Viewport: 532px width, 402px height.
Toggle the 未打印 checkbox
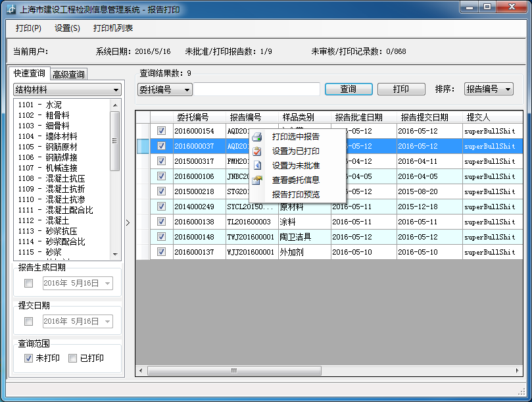pyautogui.click(x=28, y=359)
